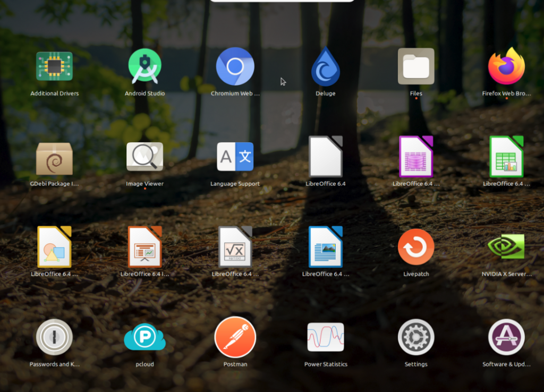This screenshot has height=392, width=544.
Task: Open Chromium Web Browser
Action: [235, 66]
